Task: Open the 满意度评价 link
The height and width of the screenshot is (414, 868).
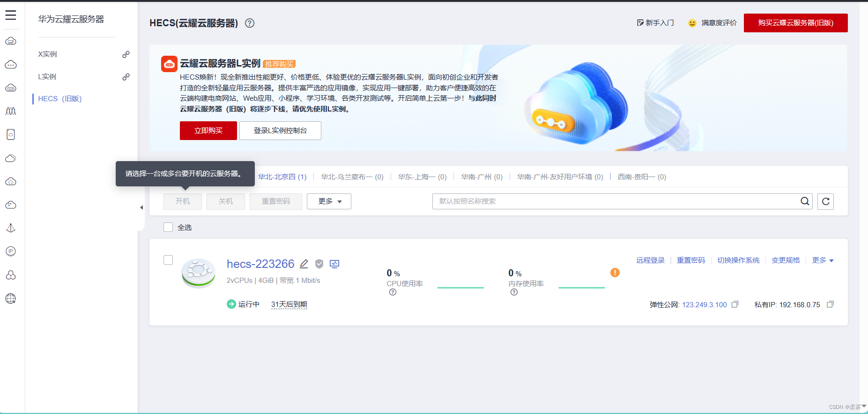Action: (719, 23)
